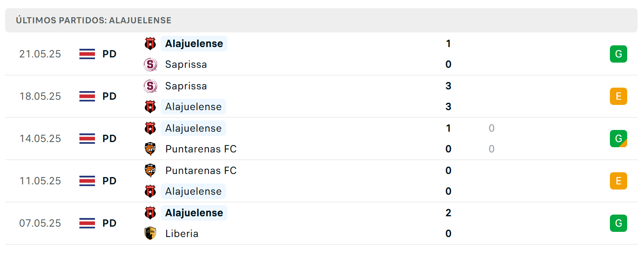
Task: Click Liberia crest in 07.05.25 match
Action: [x=150, y=234]
